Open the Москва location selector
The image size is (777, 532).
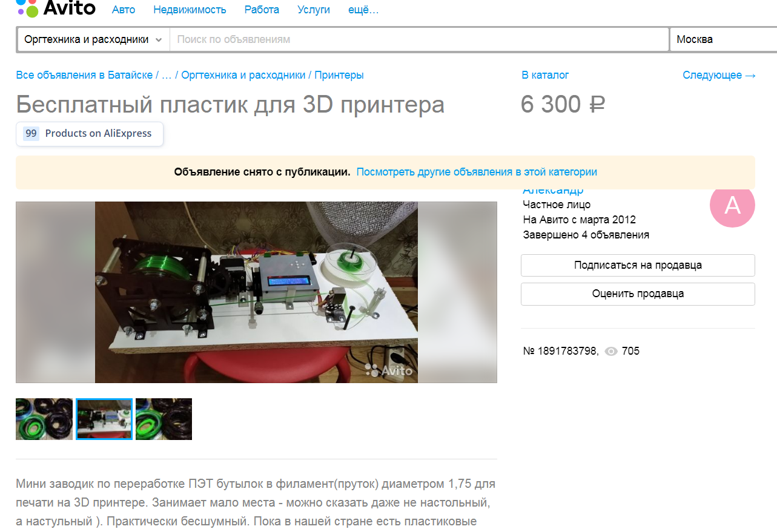722,39
